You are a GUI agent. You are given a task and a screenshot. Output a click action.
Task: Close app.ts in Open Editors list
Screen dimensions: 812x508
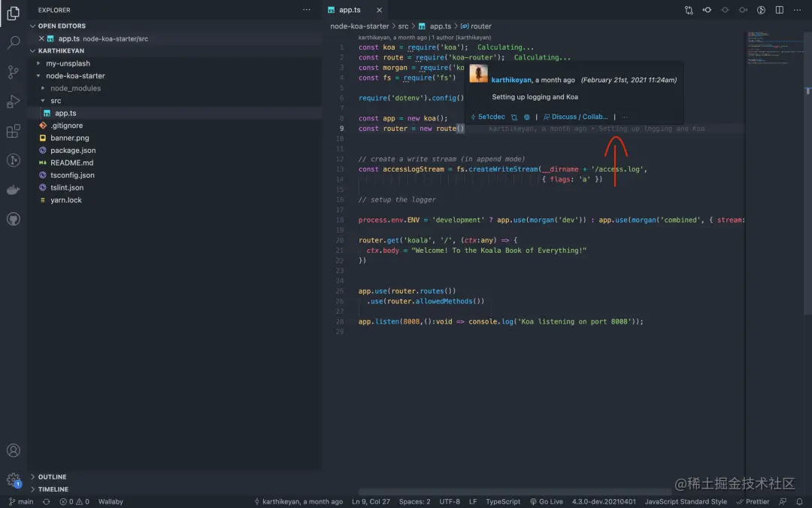41,38
